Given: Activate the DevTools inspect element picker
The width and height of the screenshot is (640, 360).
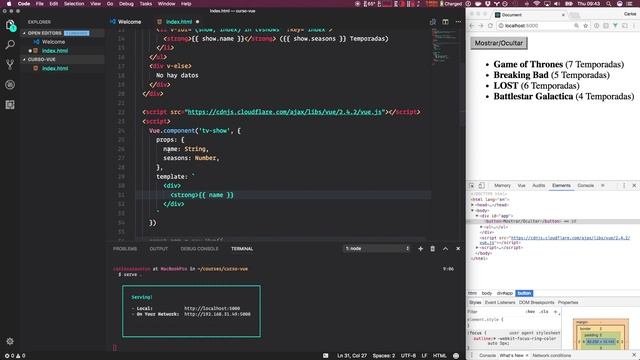Looking at the screenshot, I should pyautogui.click(x=472, y=186).
